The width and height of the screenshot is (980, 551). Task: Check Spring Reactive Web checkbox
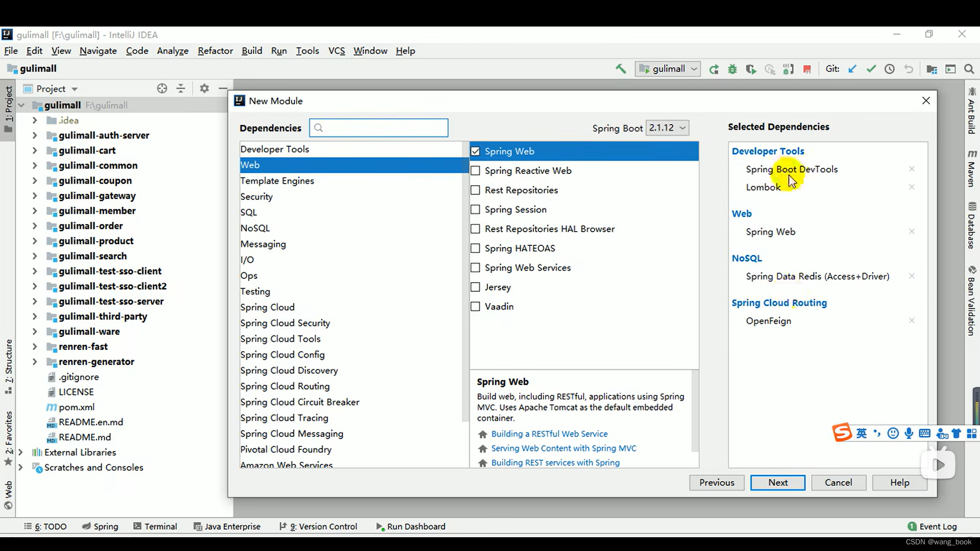tap(475, 171)
